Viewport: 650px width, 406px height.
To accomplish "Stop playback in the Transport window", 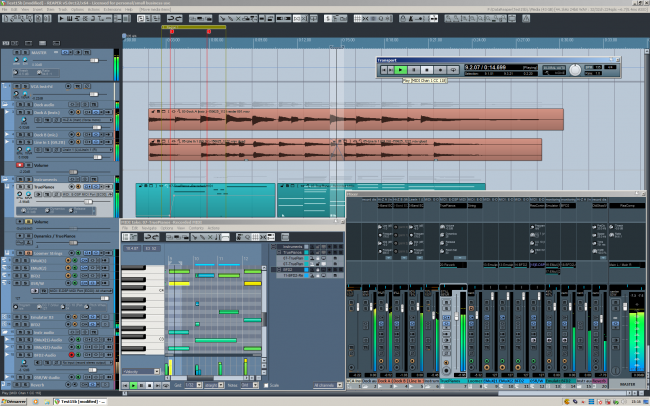I will point(427,70).
